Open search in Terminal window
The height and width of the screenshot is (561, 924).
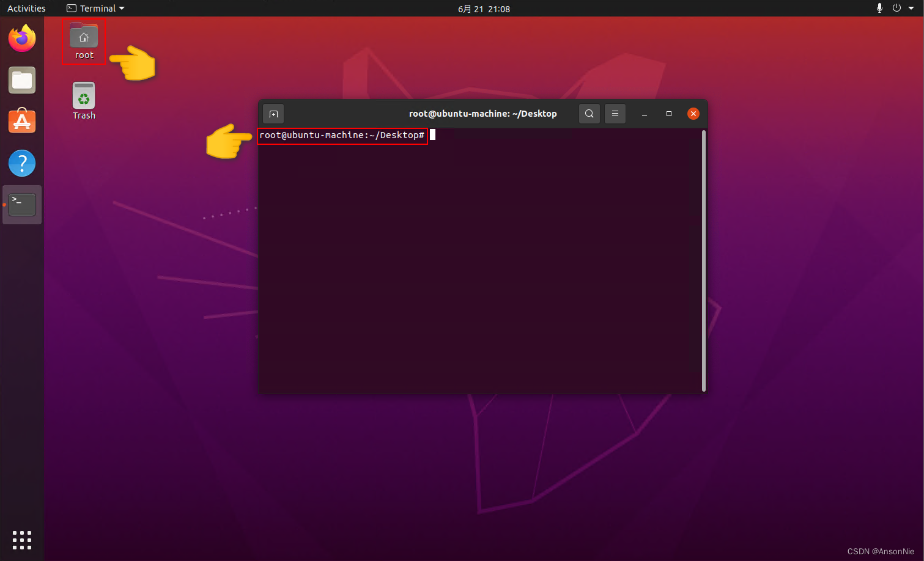click(x=590, y=114)
